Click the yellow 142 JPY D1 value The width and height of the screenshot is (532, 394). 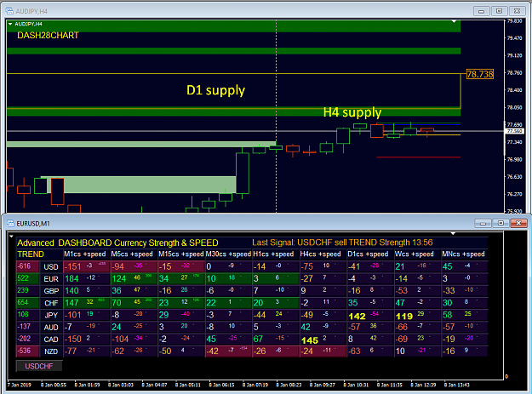(357, 317)
